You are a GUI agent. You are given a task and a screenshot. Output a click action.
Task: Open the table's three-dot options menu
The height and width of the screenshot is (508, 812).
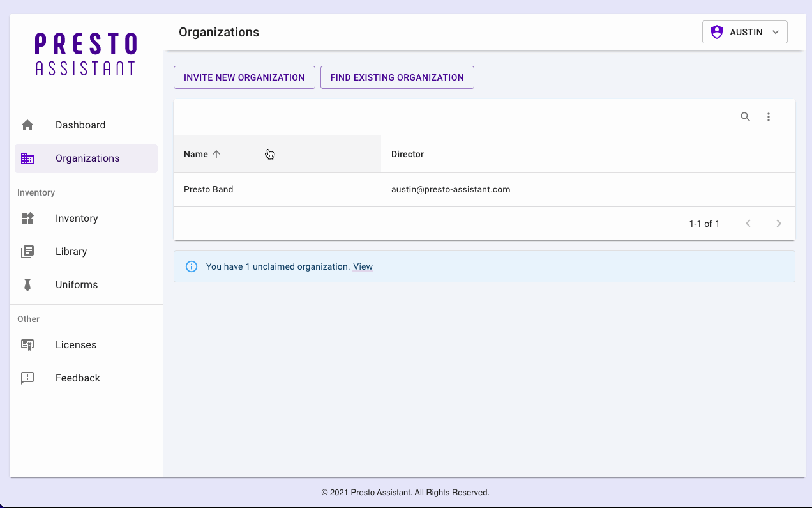point(769,117)
